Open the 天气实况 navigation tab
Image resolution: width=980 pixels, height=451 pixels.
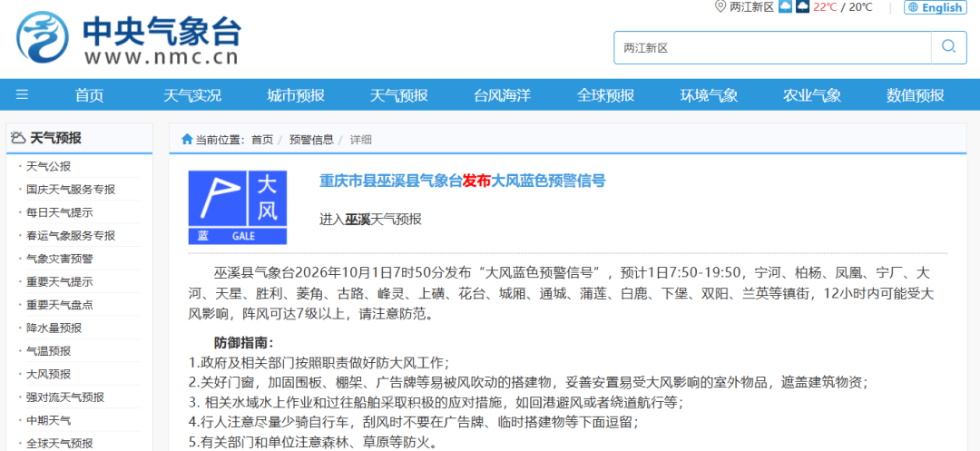coord(192,95)
